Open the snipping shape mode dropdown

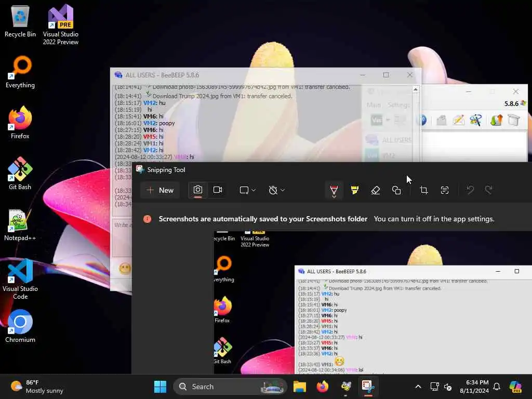(x=247, y=190)
